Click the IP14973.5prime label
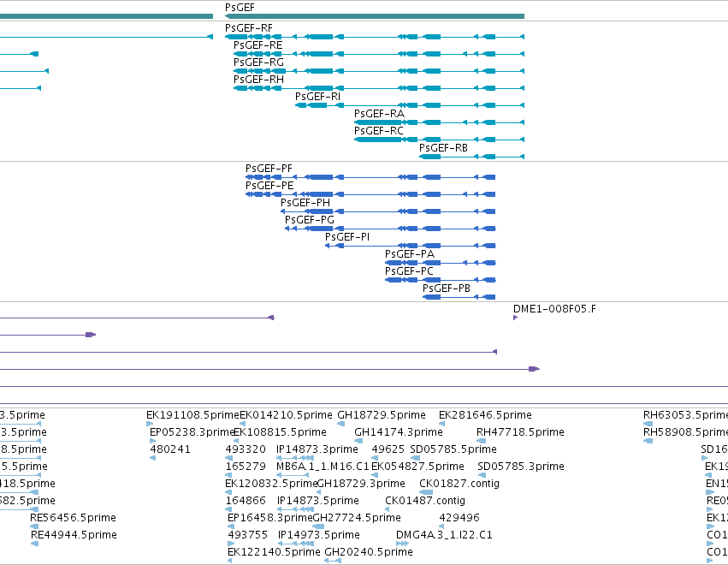728x565 pixels. [319, 535]
